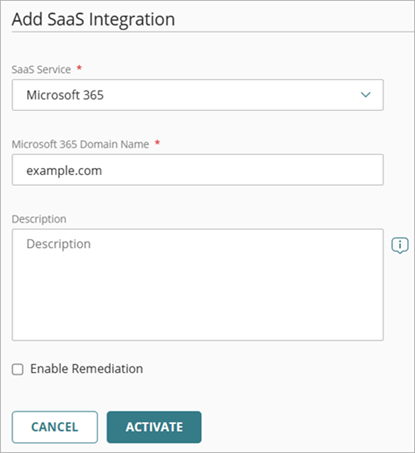Open the SaaS Service dropdown
The width and height of the screenshot is (415, 453).
pyautogui.click(x=198, y=95)
